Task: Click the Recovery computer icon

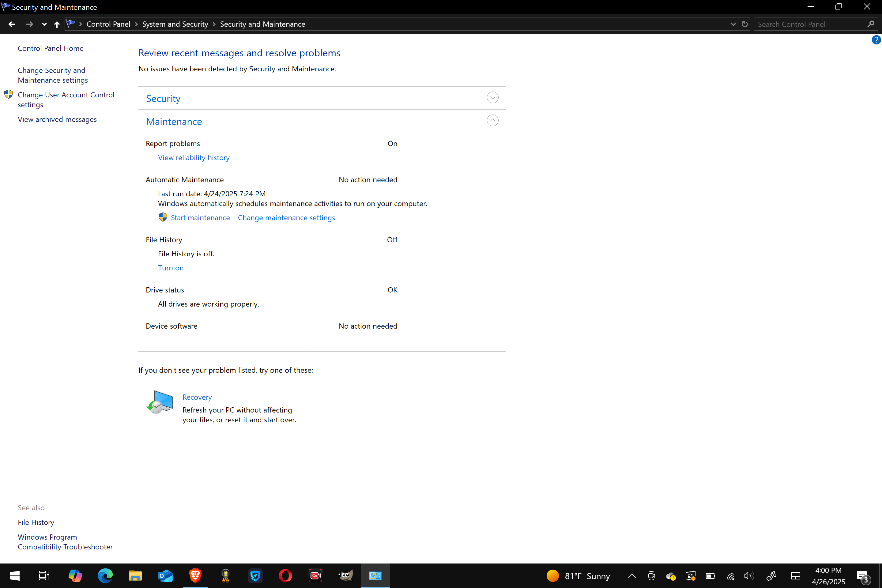Action: pyautogui.click(x=160, y=402)
